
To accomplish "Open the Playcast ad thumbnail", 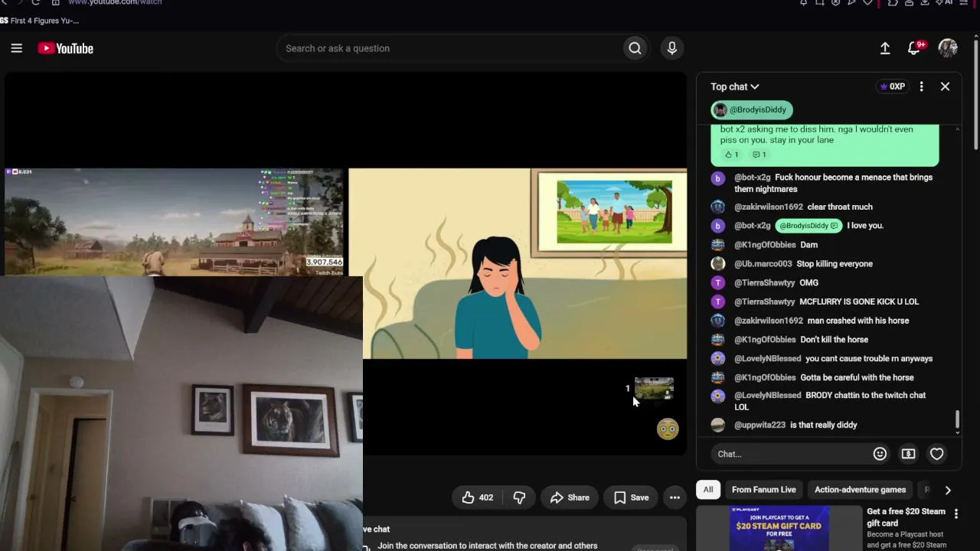I will (x=779, y=528).
